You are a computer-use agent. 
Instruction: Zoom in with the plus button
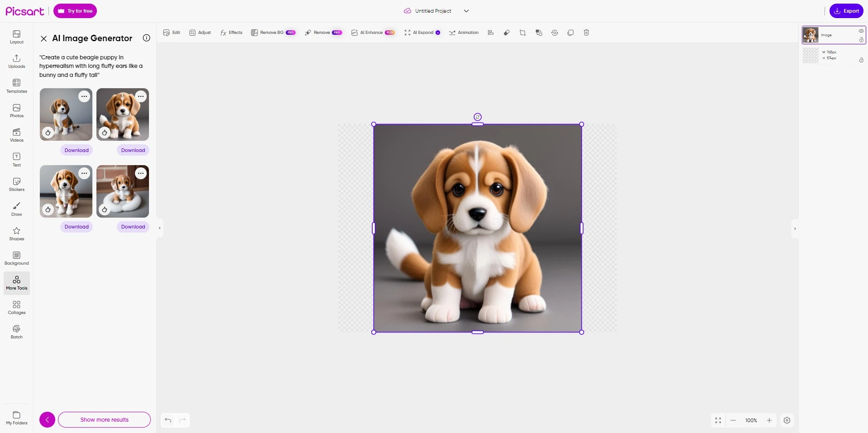click(769, 420)
